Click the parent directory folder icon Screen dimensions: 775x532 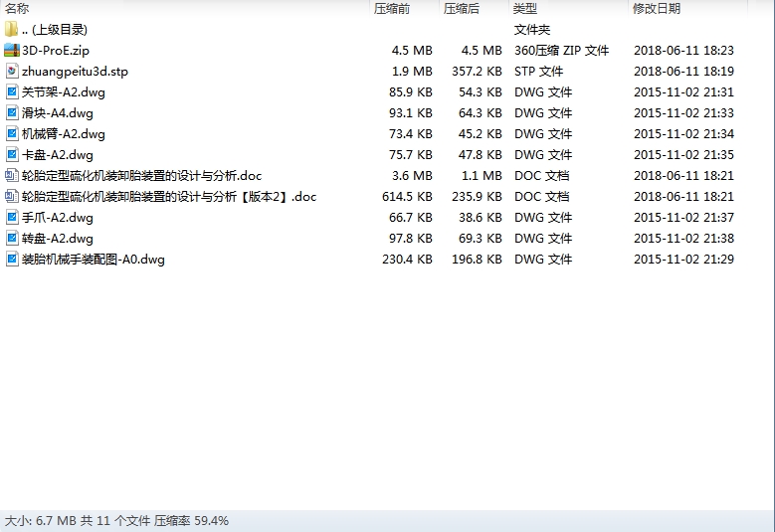coord(11,29)
